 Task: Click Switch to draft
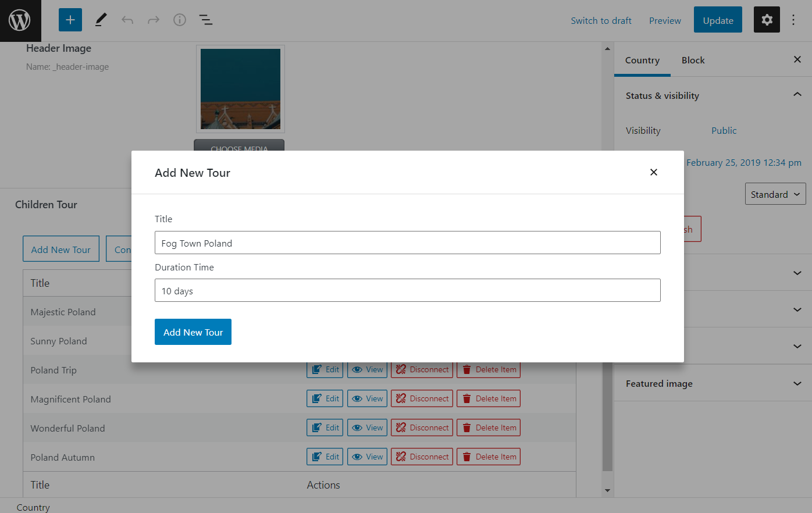click(601, 20)
